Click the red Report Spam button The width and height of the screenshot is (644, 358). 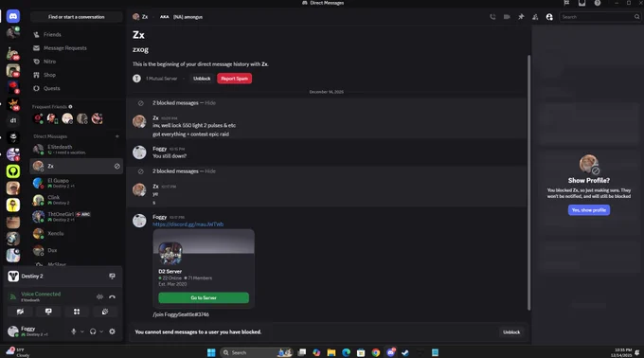coord(235,79)
